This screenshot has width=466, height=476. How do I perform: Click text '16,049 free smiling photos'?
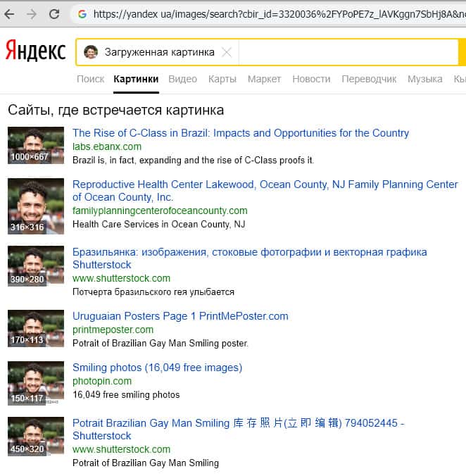(x=126, y=394)
